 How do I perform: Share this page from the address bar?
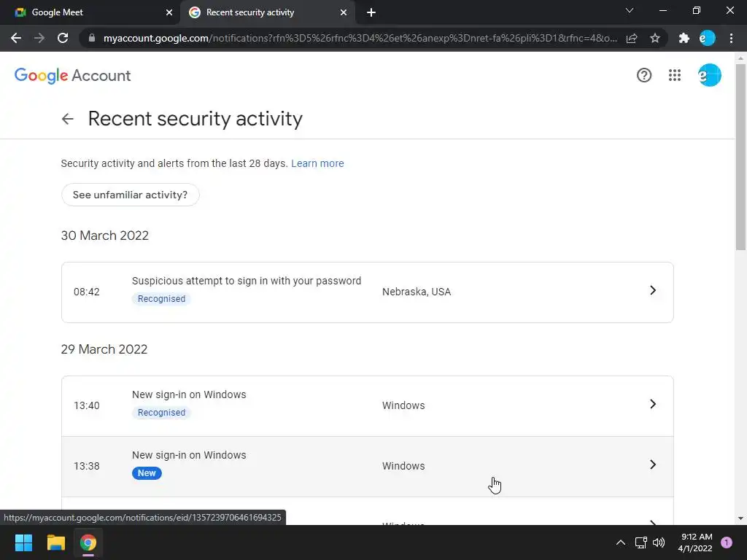632,38
